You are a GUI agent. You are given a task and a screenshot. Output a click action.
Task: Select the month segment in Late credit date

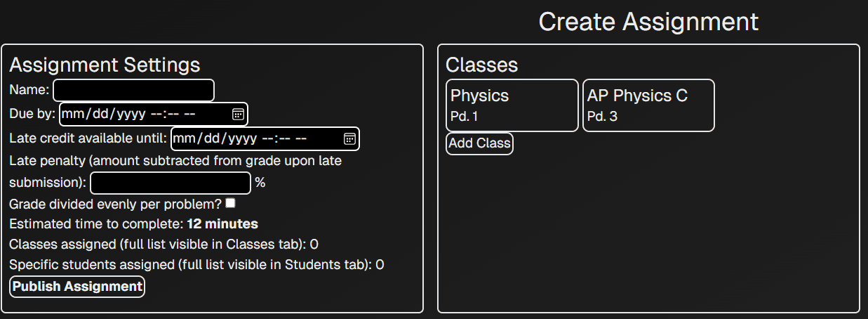(182, 139)
